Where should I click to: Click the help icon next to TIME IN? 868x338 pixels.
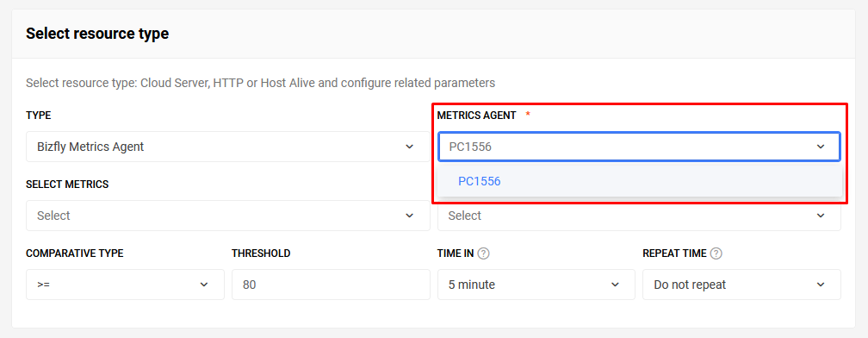click(x=484, y=253)
